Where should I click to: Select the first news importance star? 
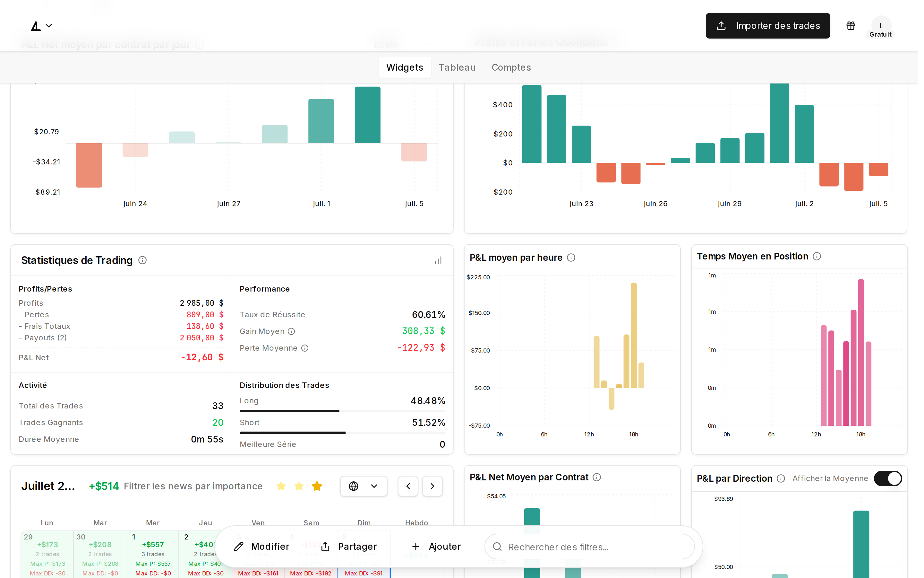(281, 486)
